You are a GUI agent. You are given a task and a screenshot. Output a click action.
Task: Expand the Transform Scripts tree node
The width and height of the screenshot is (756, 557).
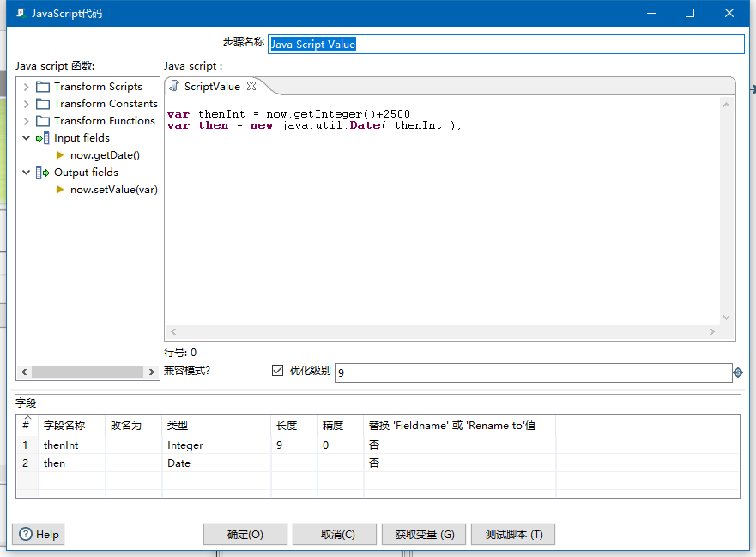coord(27,87)
